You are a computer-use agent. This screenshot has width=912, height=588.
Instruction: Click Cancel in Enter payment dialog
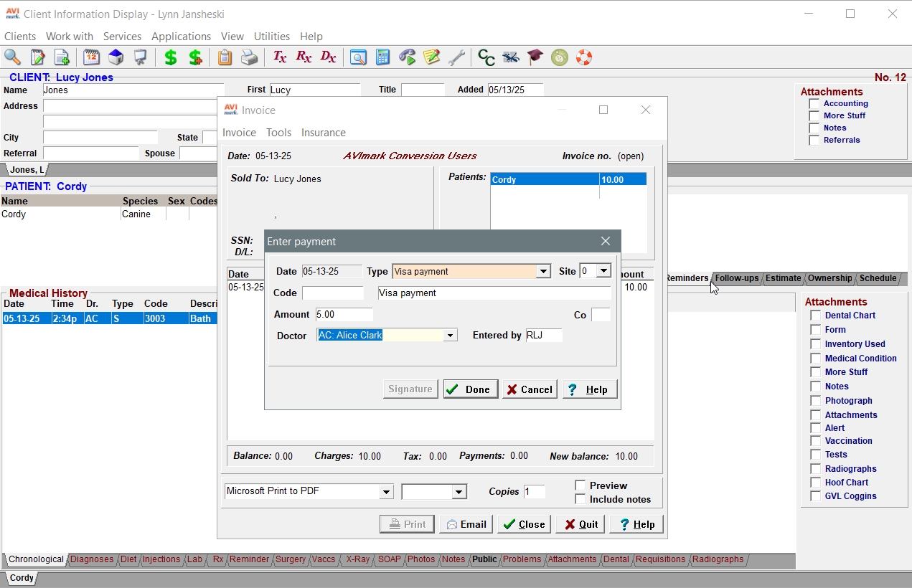[x=530, y=389]
